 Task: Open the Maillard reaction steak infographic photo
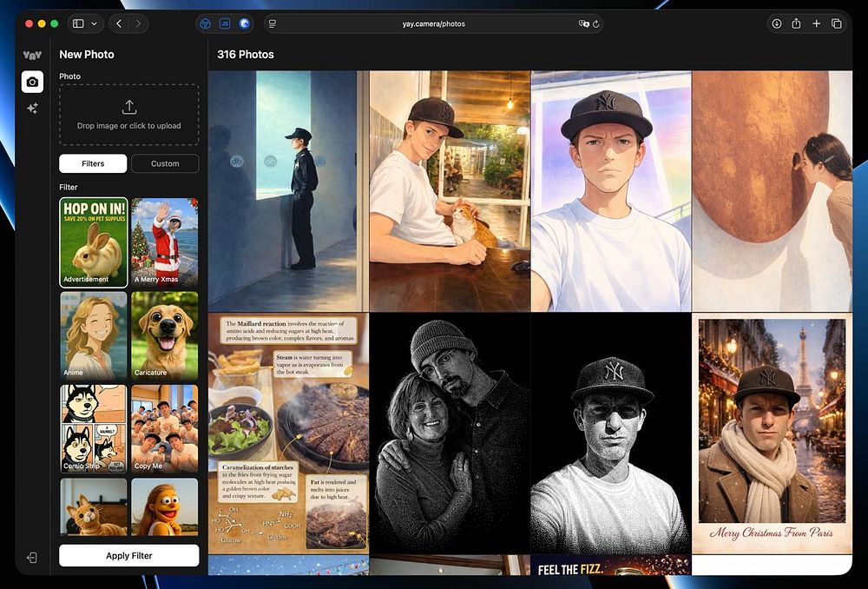point(288,433)
